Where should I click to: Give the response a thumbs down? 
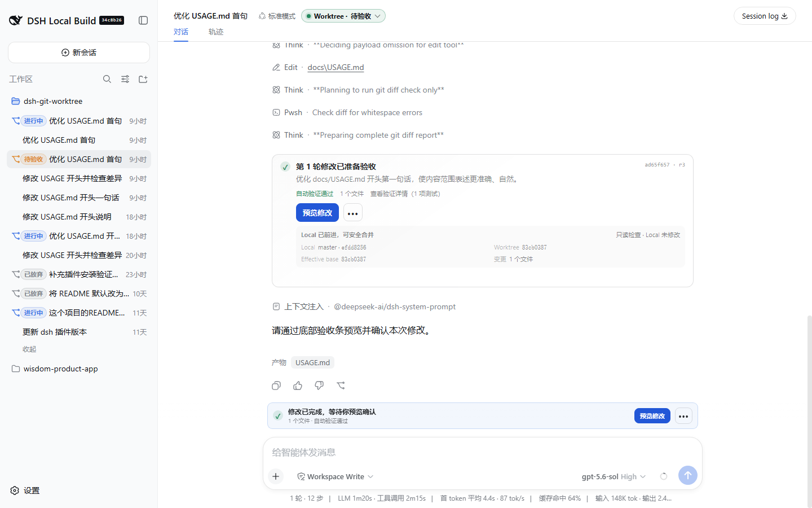pyautogui.click(x=319, y=386)
